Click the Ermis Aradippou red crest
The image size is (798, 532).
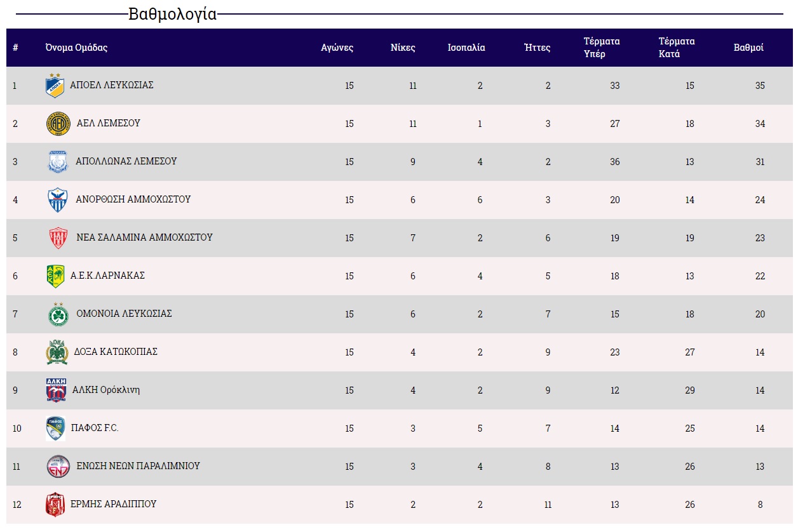55,505
